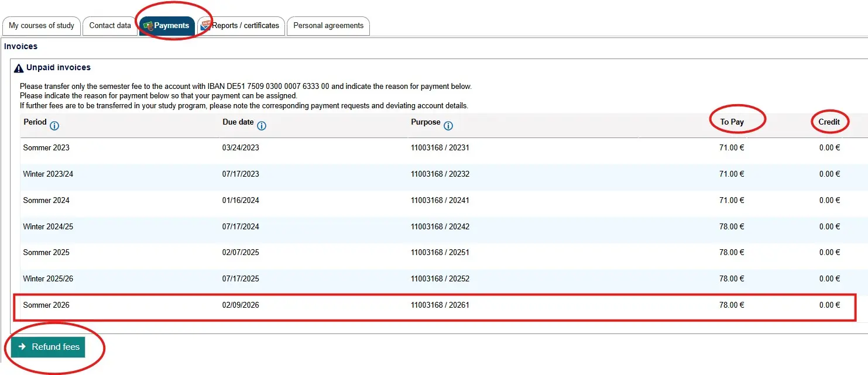Click the arrow icon on Refund fees

click(22, 347)
